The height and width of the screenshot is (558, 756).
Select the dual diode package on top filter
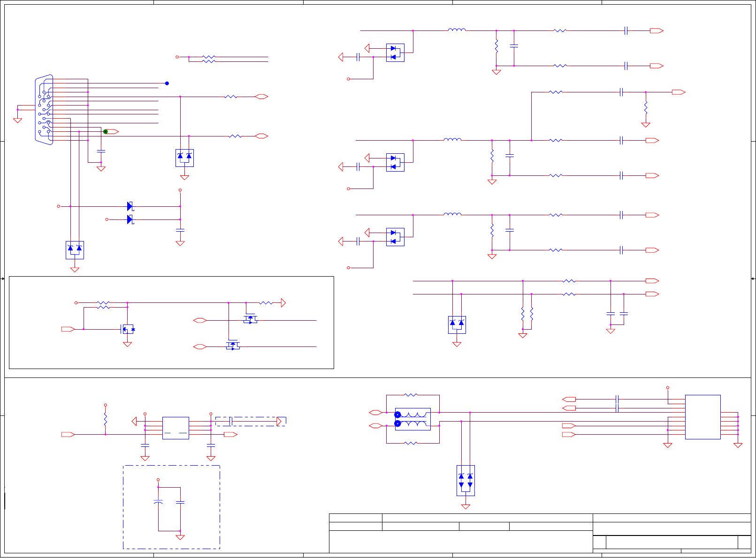[x=395, y=53]
